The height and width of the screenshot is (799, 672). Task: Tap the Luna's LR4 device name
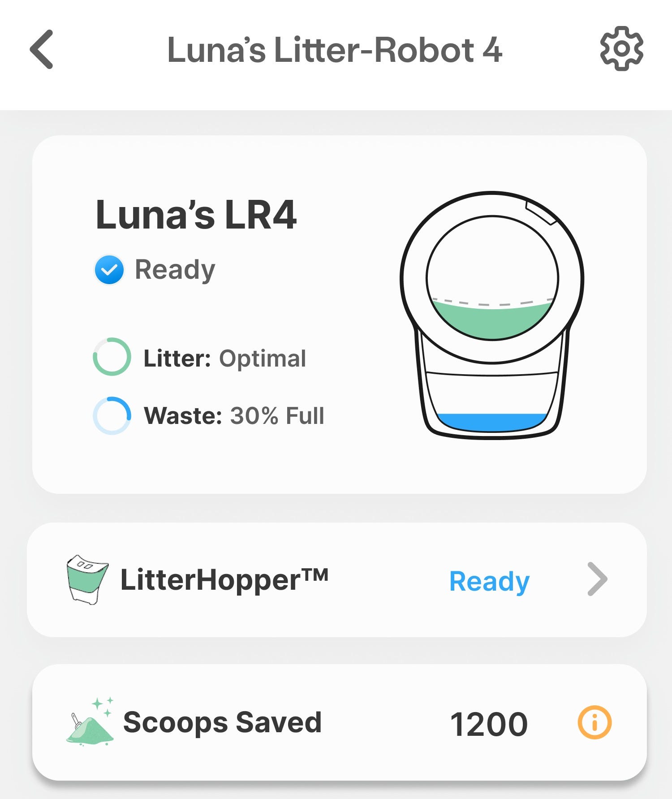(196, 215)
